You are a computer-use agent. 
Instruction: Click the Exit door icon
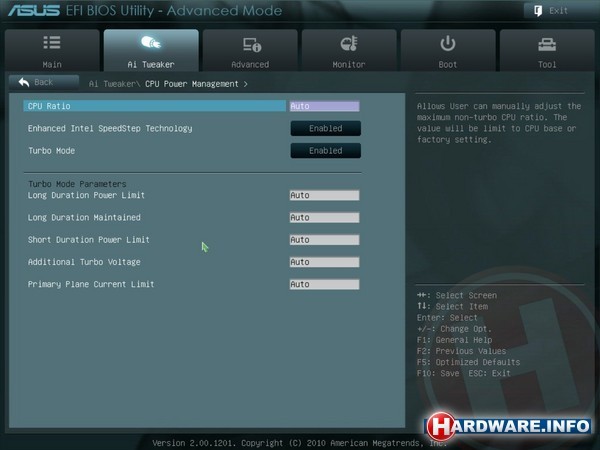[535, 10]
